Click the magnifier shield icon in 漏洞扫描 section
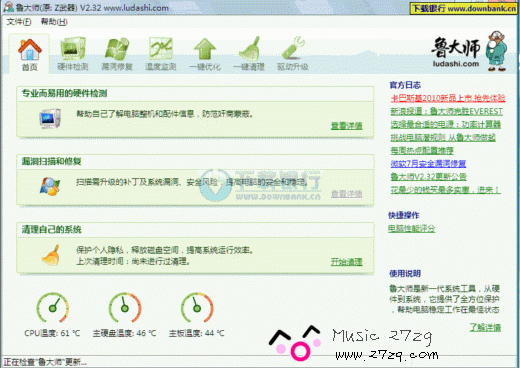This screenshot has width=520, height=368. pyautogui.click(x=50, y=186)
